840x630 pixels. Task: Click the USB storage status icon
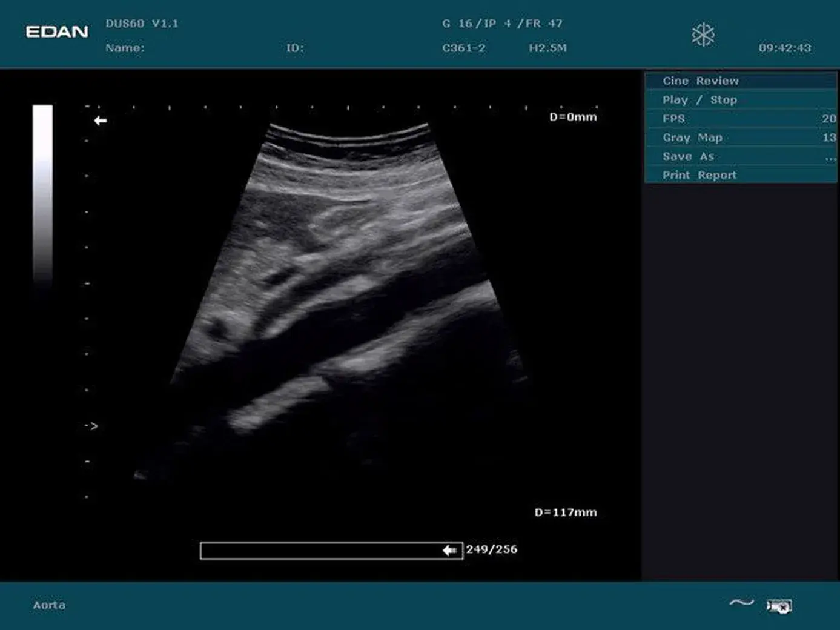pyautogui.click(x=779, y=605)
